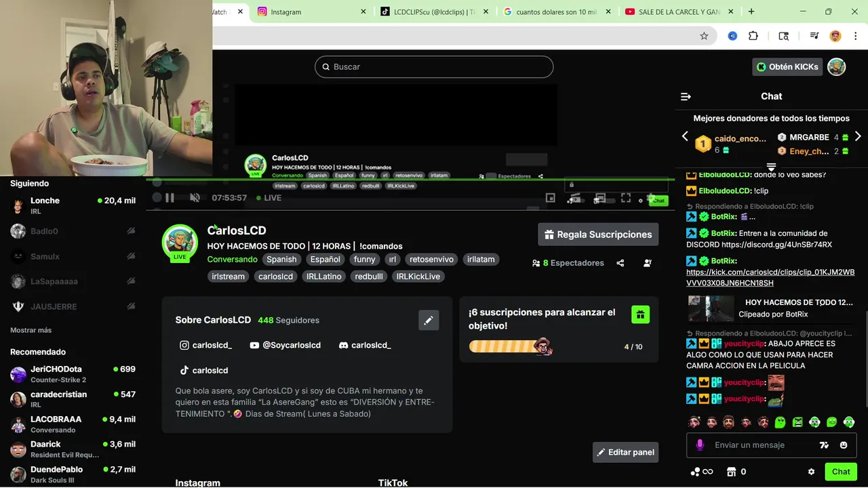Open chat settings gear icon
The height and width of the screenshot is (488, 868).
click(811, 472)
